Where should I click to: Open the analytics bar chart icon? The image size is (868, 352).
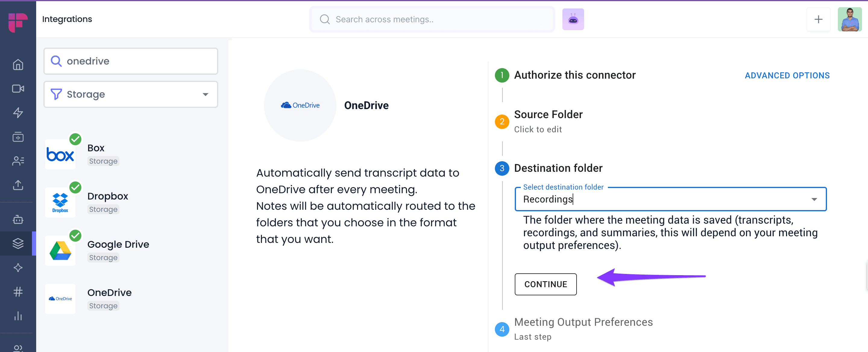point(18,316)
